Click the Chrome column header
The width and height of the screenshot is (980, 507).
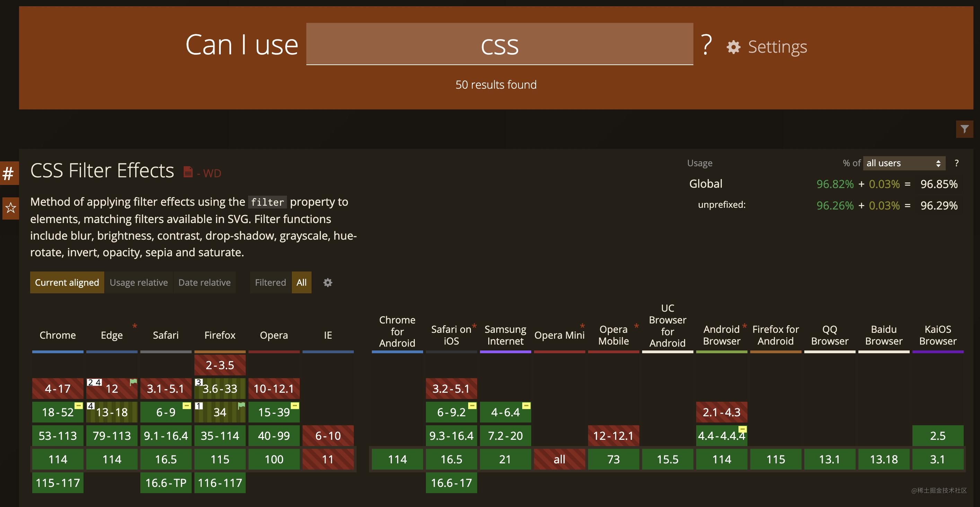point(58,335)
